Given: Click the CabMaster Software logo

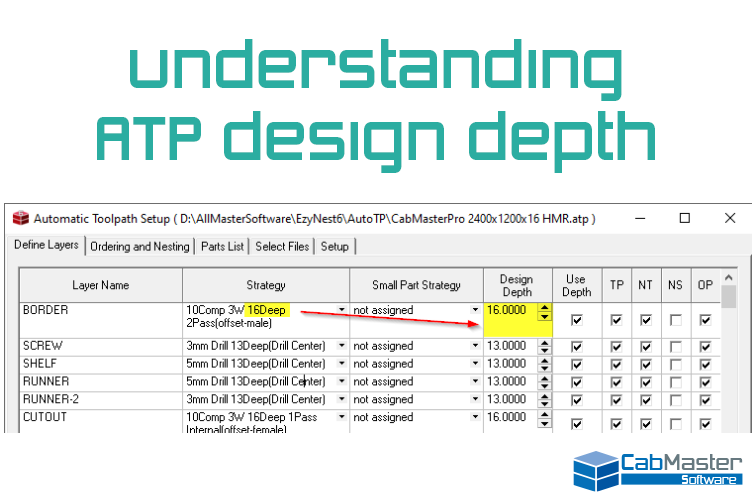Looking at the screenshot, I should [x=658, y=470].
